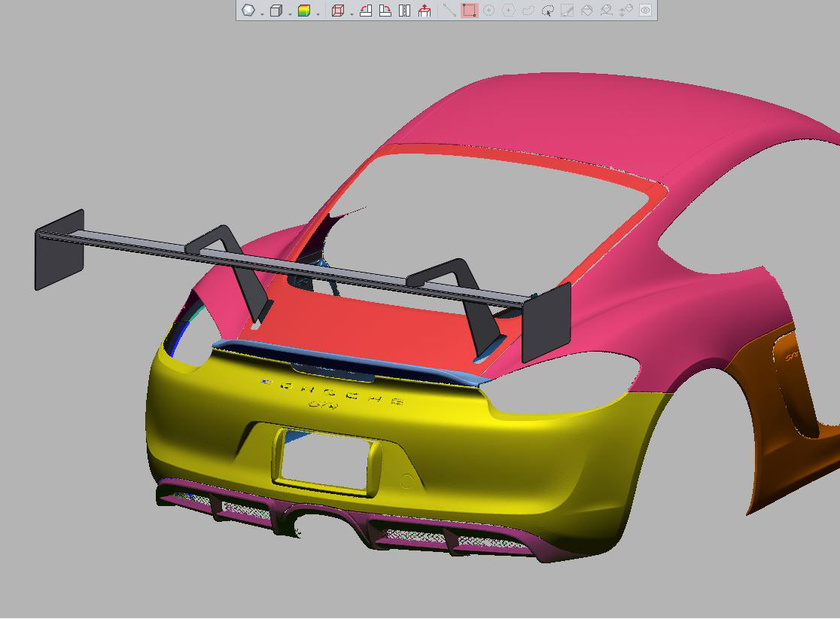Expand the gray cube shading dropdown arrow
Viewport: 840px width, 619px height.
(x=290, y=14)
